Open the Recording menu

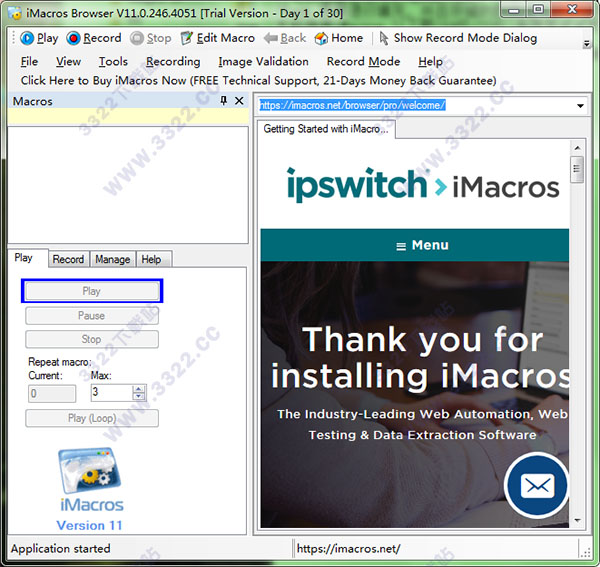point(173,62)
